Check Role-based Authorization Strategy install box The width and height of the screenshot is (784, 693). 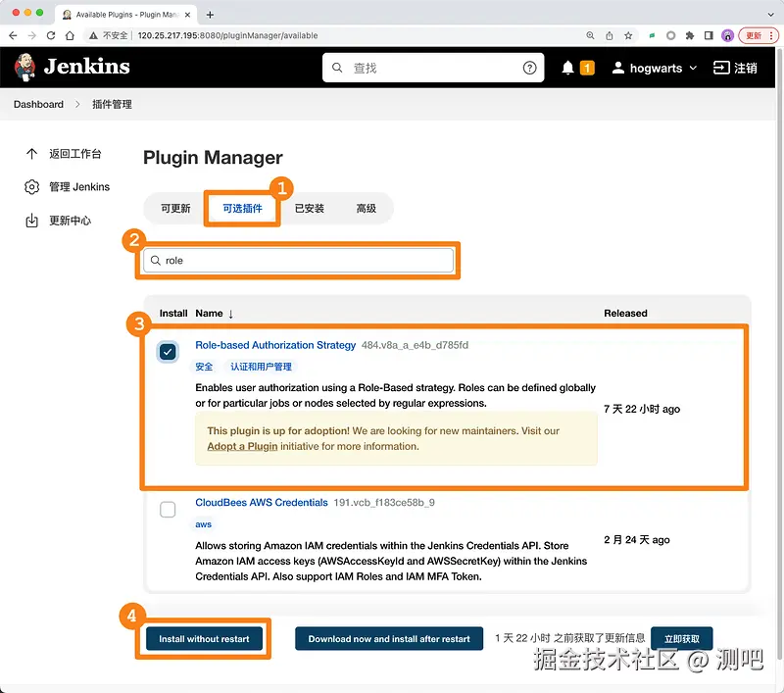pyautogui.click(x=168, y=352)
